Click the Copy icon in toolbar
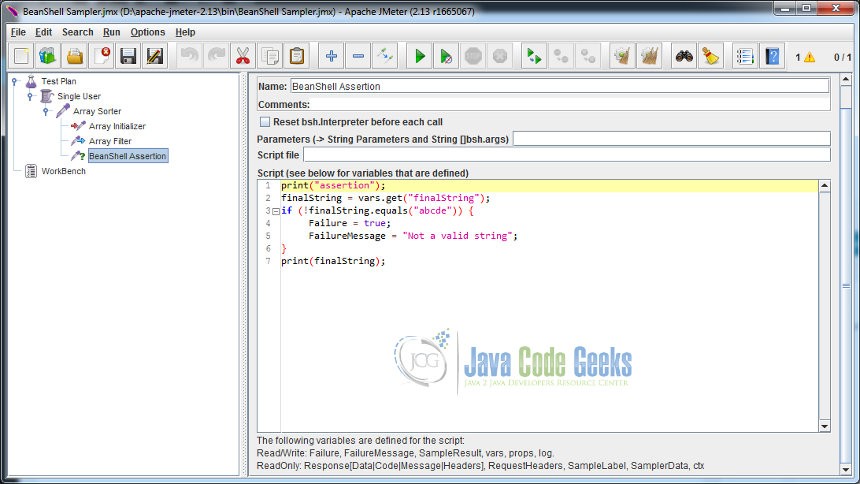 pos(270,56)
